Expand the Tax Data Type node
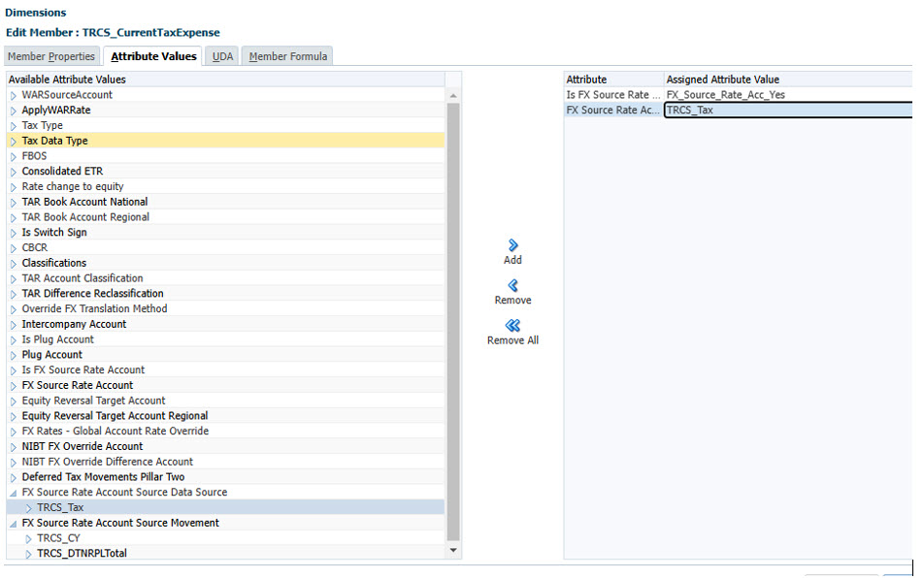Image resolution: width=924 pixels, height=578 pixels. click(14, 142)
